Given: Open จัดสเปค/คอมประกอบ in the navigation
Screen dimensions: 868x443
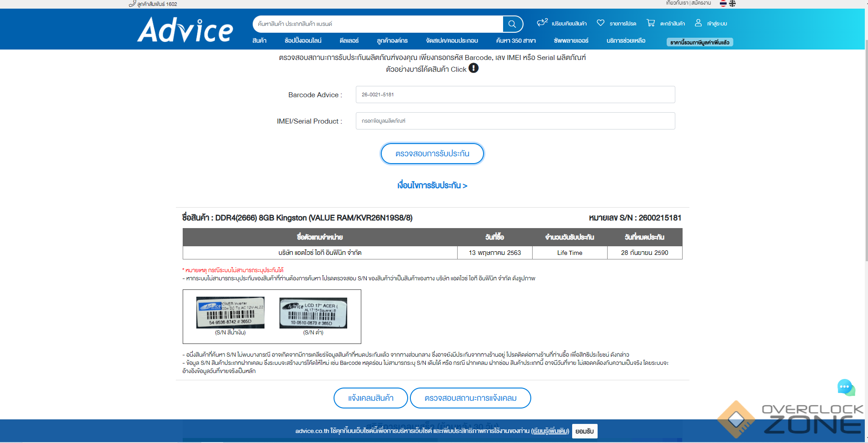Looking at the screenshot, I should coord(452,40).
